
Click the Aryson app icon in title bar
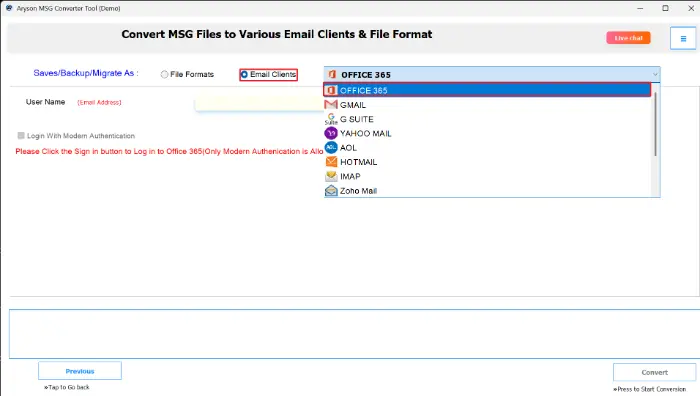pyautogui.click(x=9, y=8)
